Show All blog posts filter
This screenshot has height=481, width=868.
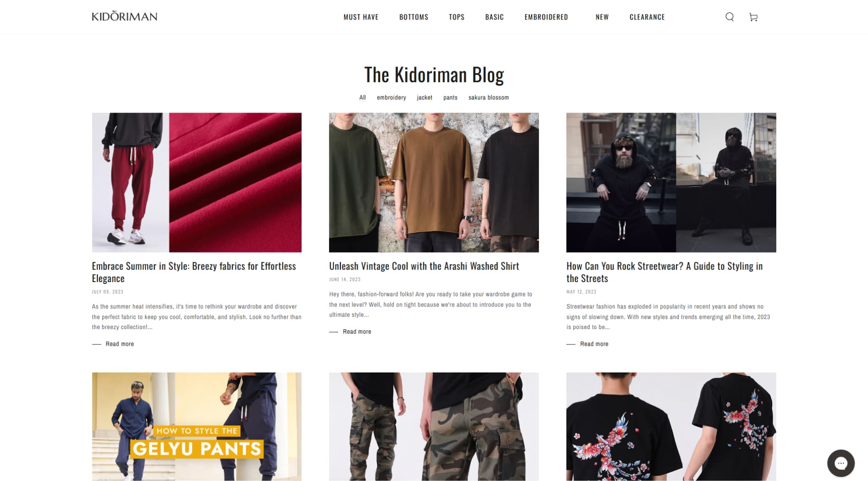(362, 98)
